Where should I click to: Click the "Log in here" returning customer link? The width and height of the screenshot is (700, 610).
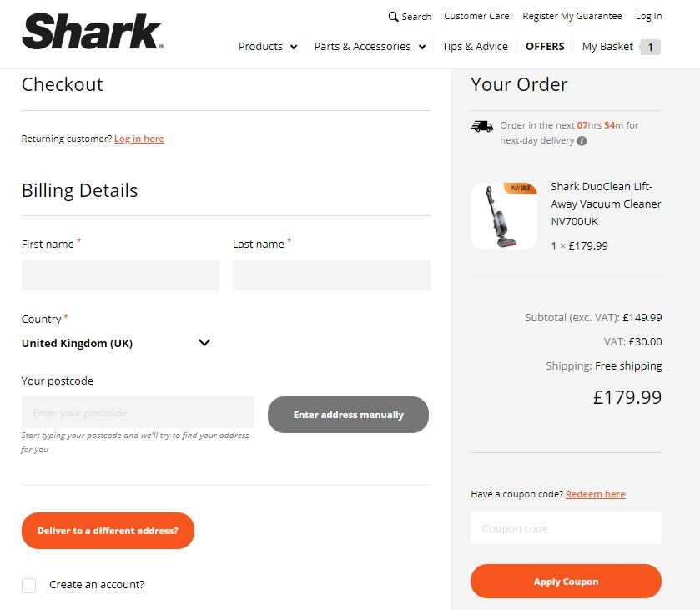pos(138,139)
